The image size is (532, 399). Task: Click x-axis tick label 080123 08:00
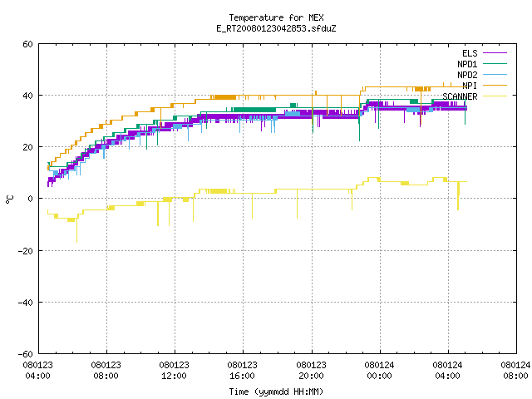(x=106, y=371)
